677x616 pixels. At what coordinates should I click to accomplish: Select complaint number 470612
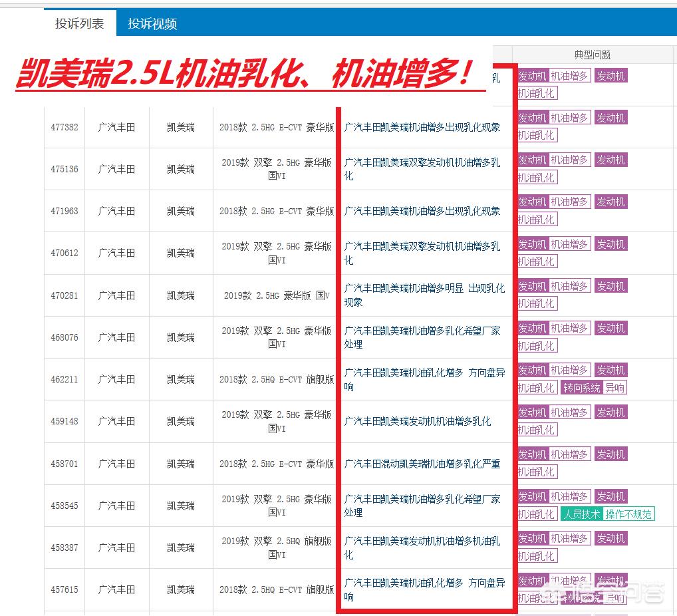point(65,253)
